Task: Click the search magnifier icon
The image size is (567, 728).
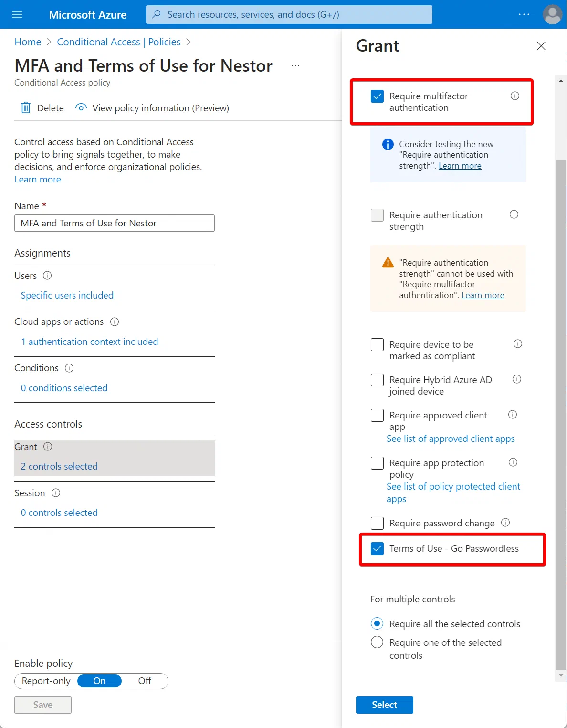Action: 156,14
